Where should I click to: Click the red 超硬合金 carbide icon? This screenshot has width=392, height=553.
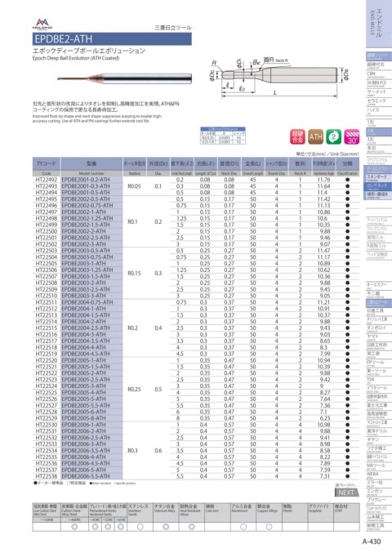tap(297, 137)
